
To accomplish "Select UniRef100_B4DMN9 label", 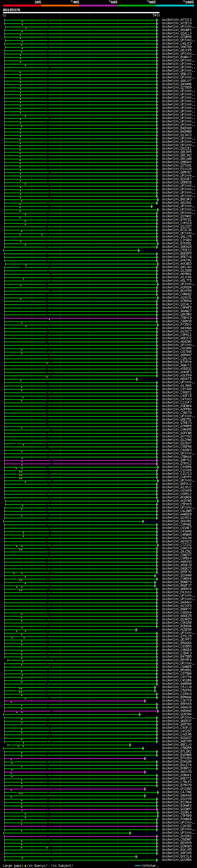I will pos(177,132).
